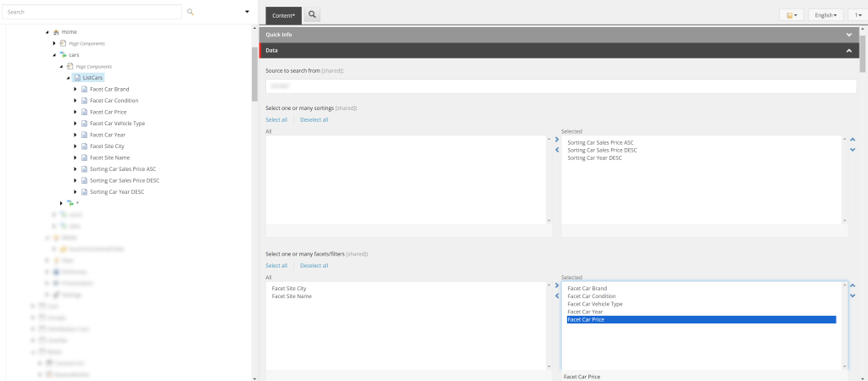Click the magnifier icon beside the tree search box
Screen dimensions: 868x381
(x=191, y=12)
